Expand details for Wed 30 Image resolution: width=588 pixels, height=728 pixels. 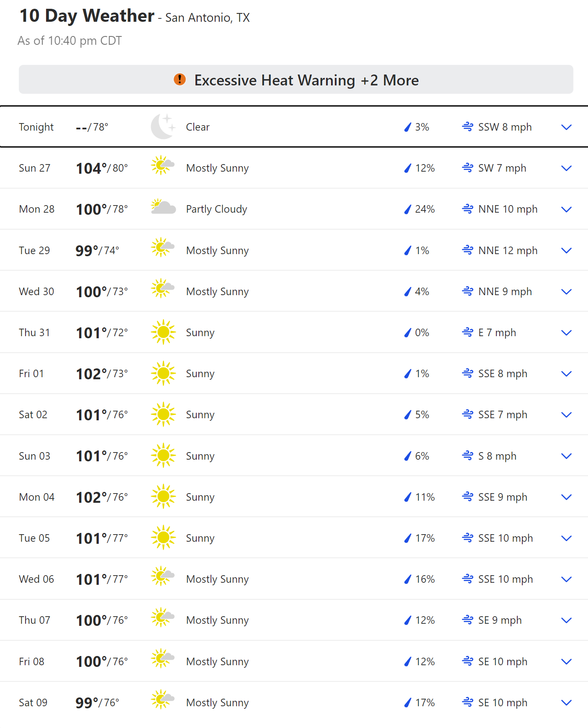[566, 291]
